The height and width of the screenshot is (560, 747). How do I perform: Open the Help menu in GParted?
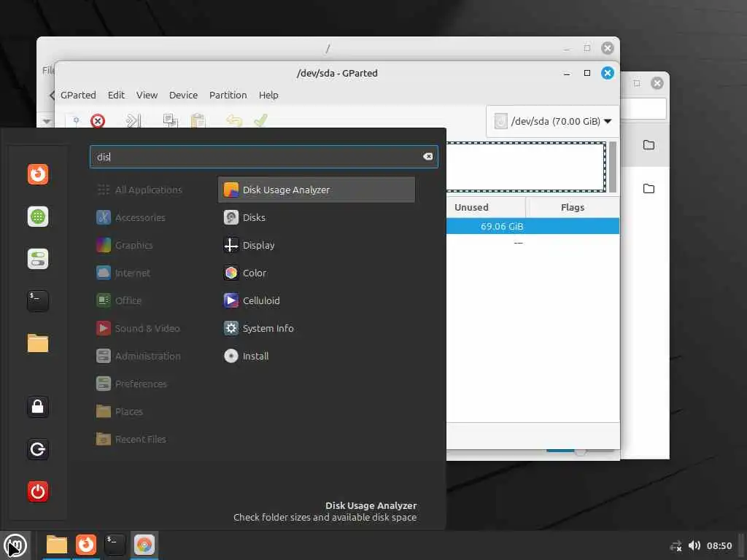(x=268, y=96)
